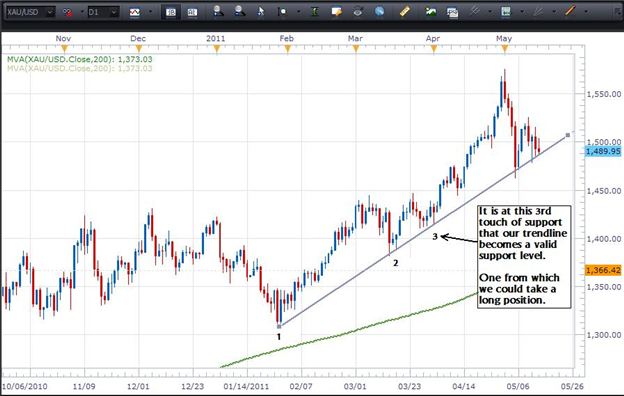Click the zoom in magnifier icon

point(218,12)
